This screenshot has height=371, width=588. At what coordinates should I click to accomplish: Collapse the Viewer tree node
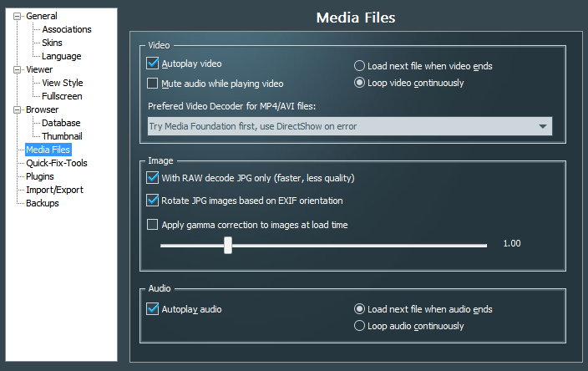tap(18, 69)
